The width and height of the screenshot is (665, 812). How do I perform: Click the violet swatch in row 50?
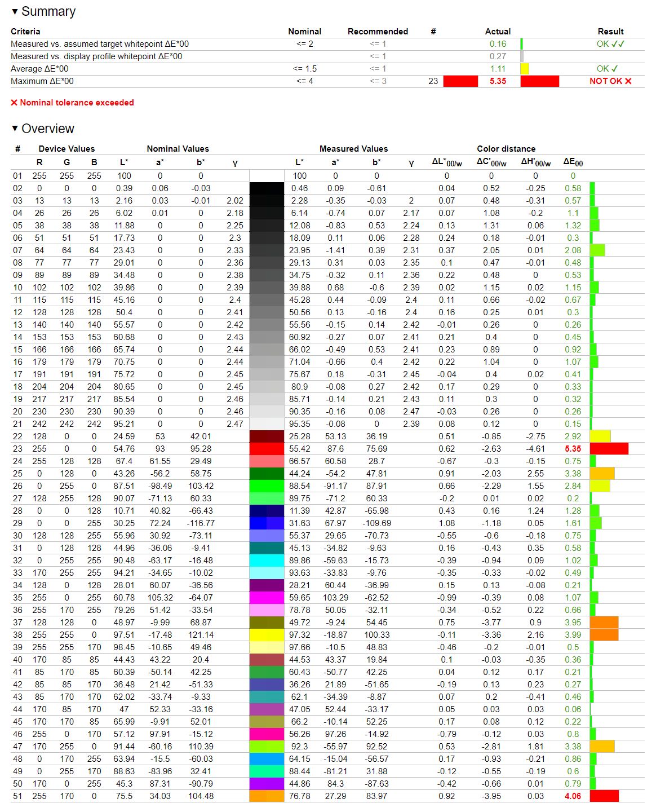click(x=267, y=784)
